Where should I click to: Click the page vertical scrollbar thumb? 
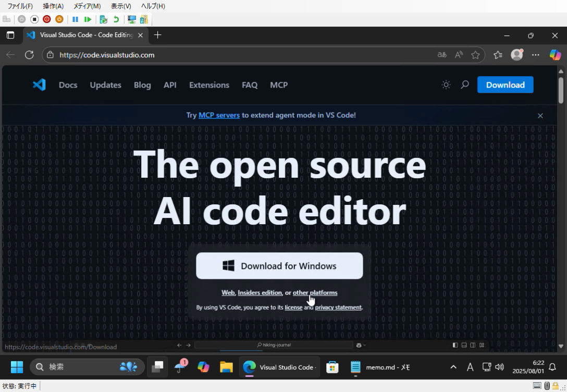561,90
